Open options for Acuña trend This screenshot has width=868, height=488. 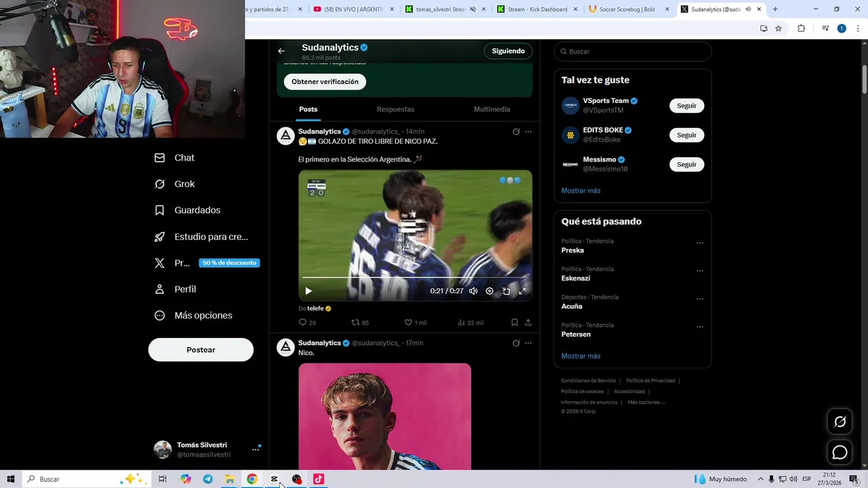700,299
